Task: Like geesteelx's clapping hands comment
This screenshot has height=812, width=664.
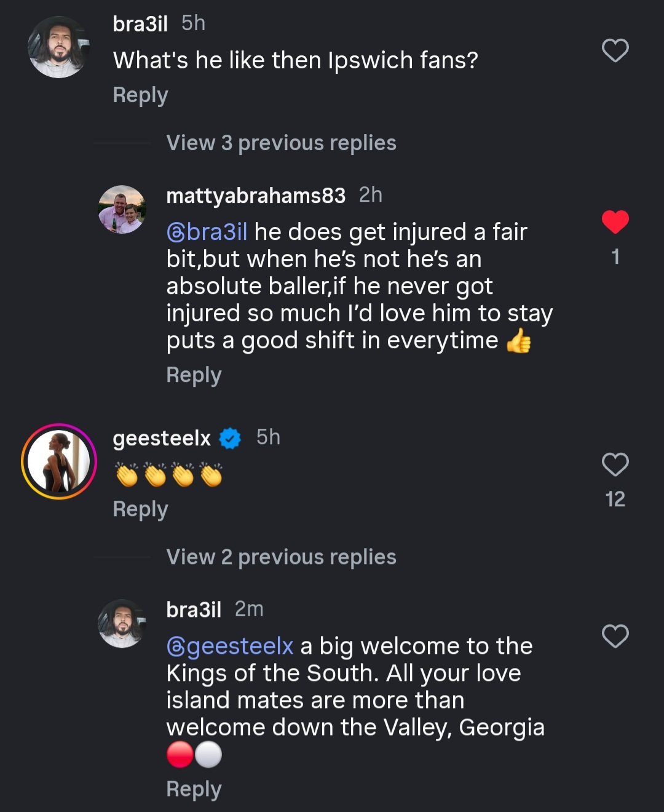Action: point(615,464)
